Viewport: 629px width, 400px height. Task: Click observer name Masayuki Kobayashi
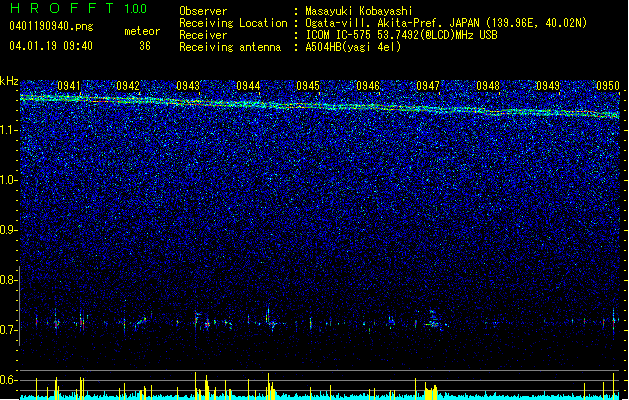(x=359, y=11)
